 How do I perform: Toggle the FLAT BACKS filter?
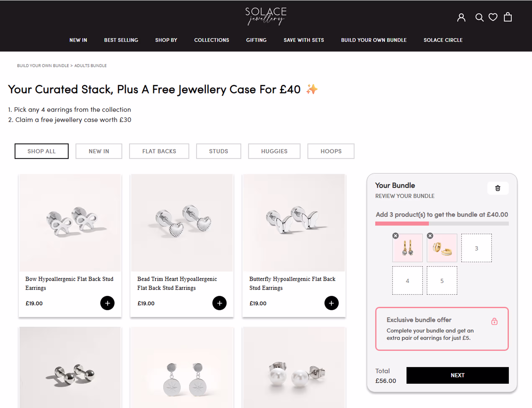159,151
